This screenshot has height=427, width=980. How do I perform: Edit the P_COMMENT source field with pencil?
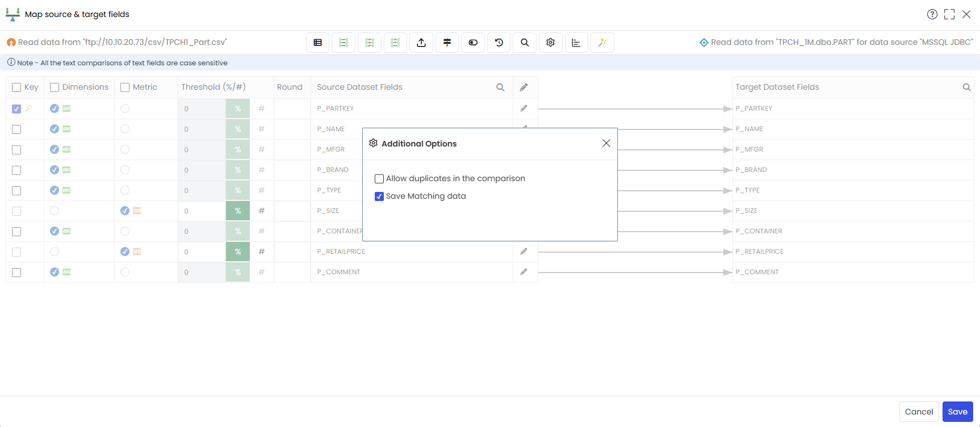coord(524,271)
